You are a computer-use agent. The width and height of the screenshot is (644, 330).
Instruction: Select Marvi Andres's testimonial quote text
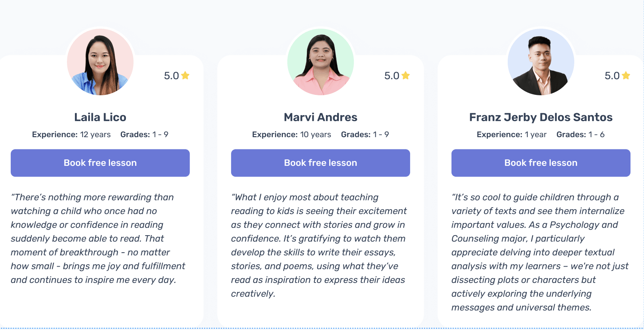click(319, 245)
